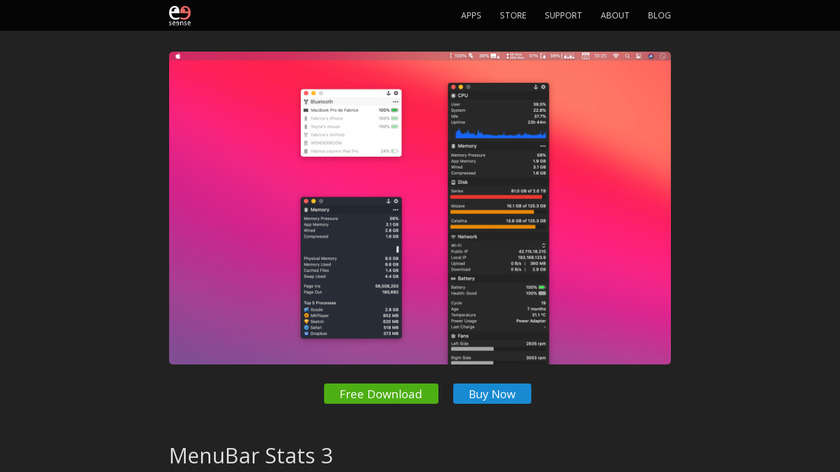Click the Siri icon in menu bar
Viewport: 840px width, 472px height.
tap(651, 56)
